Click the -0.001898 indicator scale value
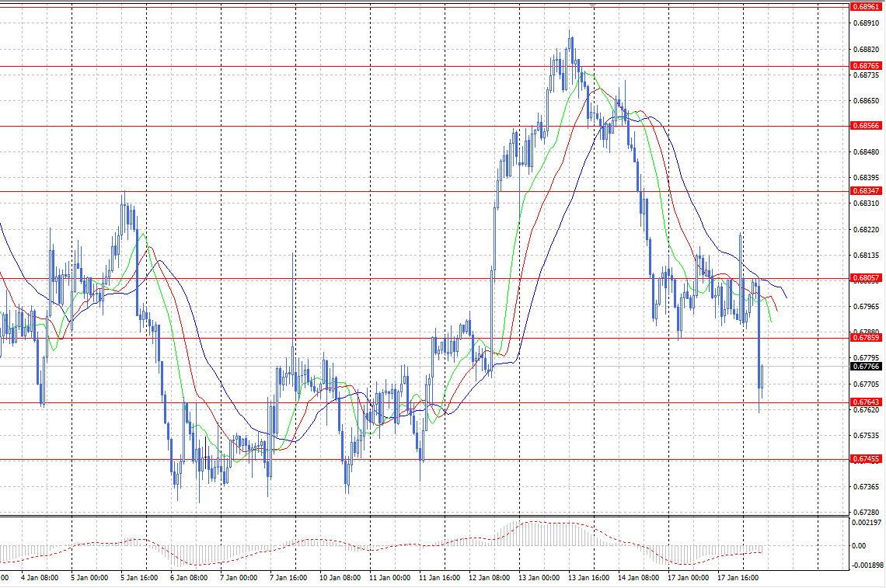This screenshot has height=588, width=886. (867, 565)
